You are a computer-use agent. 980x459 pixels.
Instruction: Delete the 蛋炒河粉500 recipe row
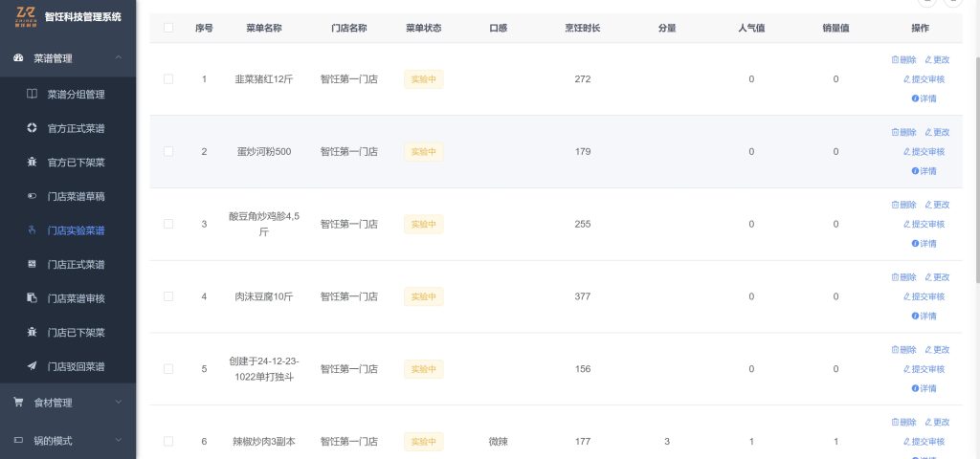pos(903,132)
